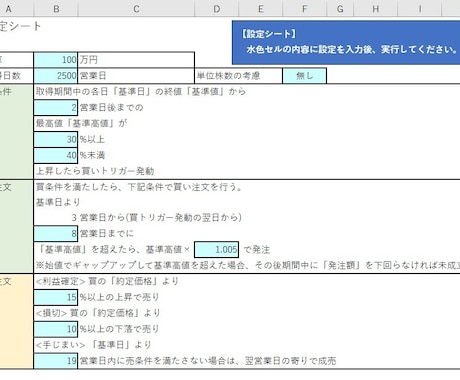Click the 1.005 multiplier cell

(217, 249)
